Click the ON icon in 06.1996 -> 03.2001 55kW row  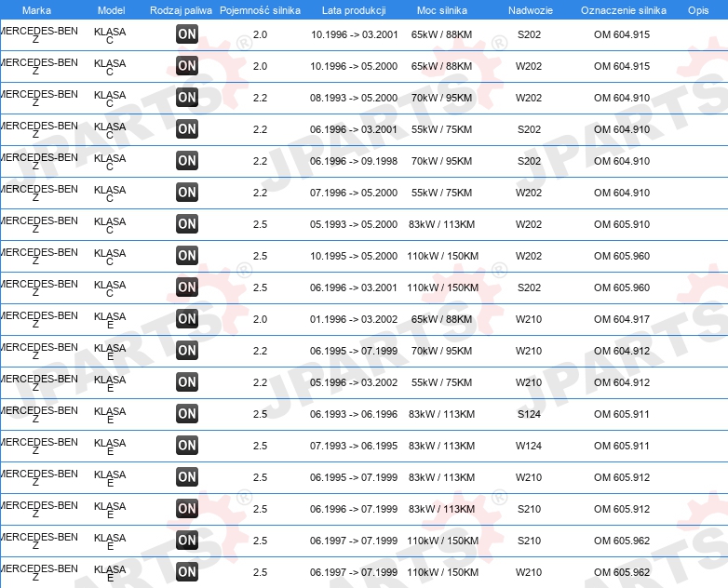pyautogui.click(x=187, y=128)
